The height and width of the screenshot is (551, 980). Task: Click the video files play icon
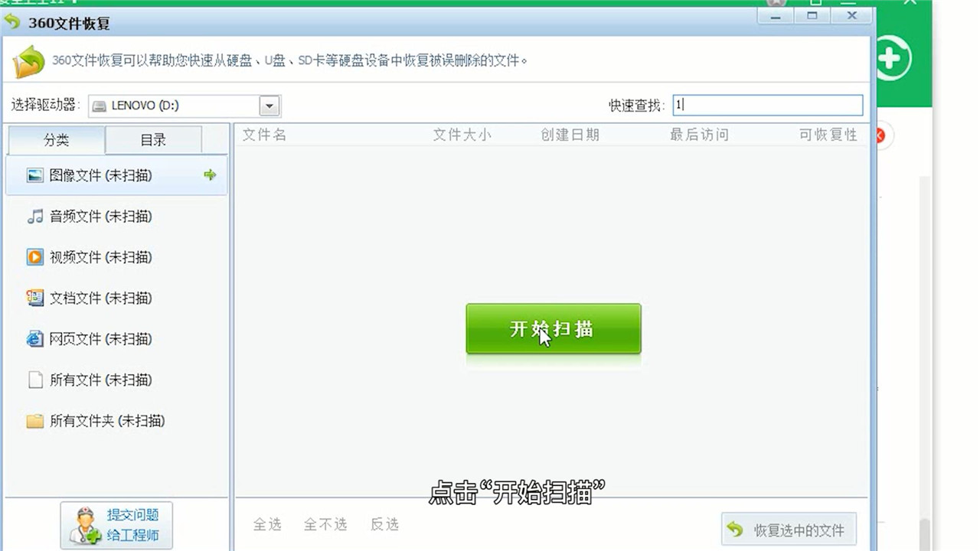point(34,257)
